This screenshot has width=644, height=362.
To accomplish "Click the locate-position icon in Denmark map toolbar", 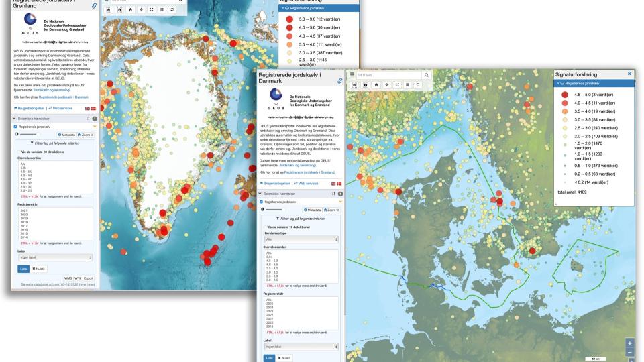I will (x=387, y=85).
